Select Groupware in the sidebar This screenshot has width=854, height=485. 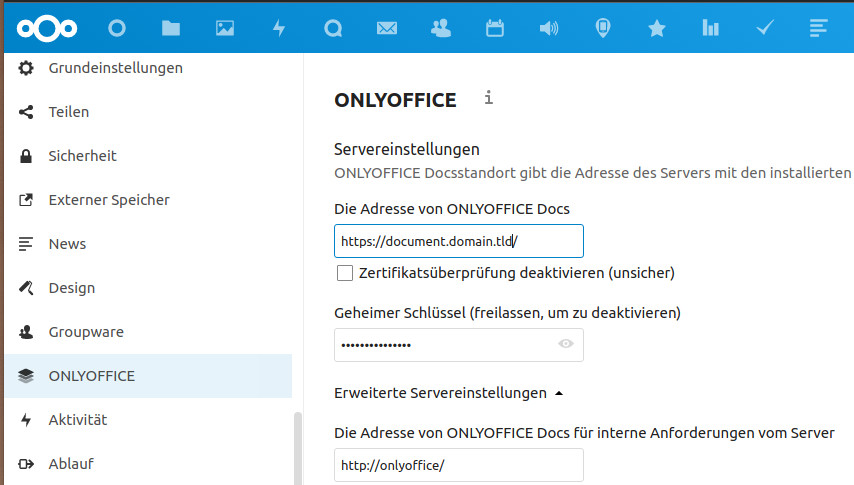pos(86,332)
